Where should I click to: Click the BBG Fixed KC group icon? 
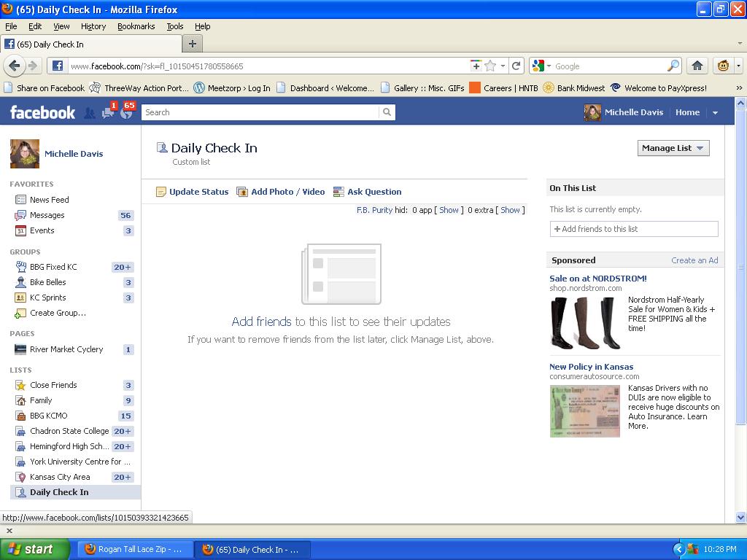coord(20,267)
